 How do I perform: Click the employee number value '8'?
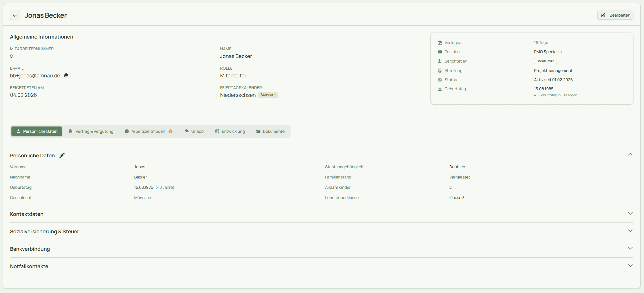click(x=11, y=56)
